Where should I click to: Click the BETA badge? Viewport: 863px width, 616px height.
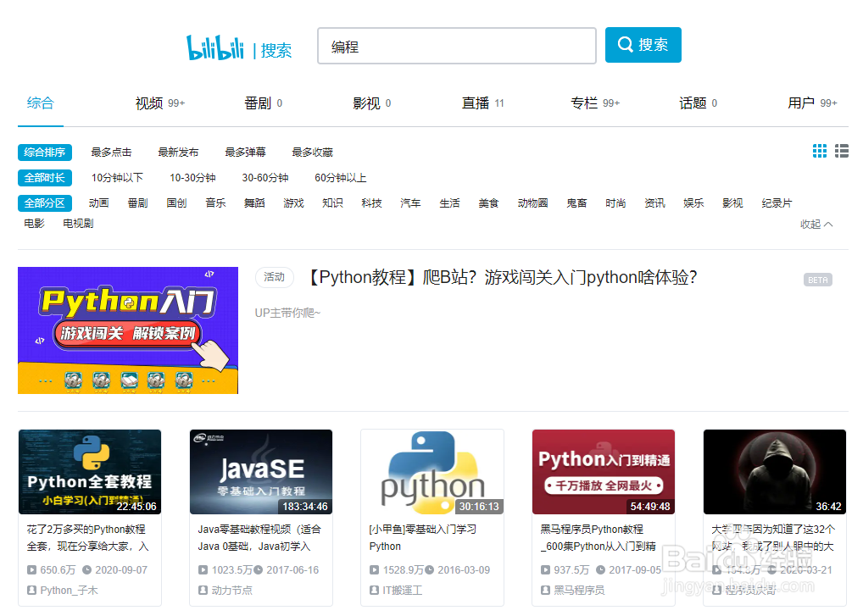(x=818, y=280)
